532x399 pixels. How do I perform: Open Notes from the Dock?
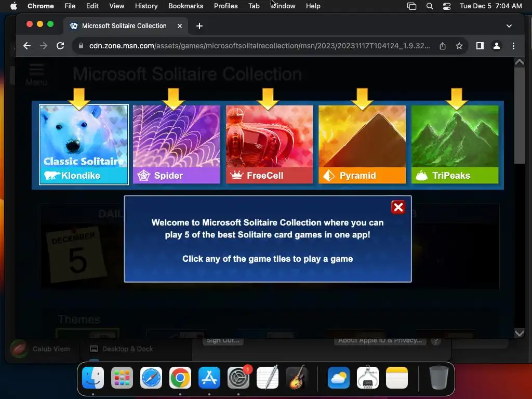(396, 377)
